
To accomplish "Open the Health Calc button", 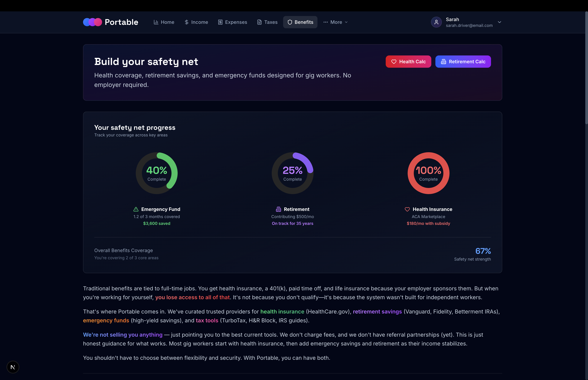I will point(408,62).
